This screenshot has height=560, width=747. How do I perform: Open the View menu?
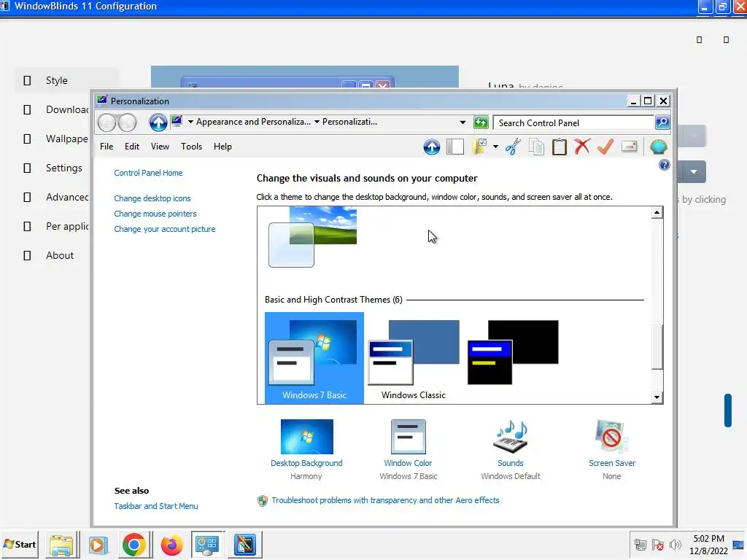(x=160, y=146)
